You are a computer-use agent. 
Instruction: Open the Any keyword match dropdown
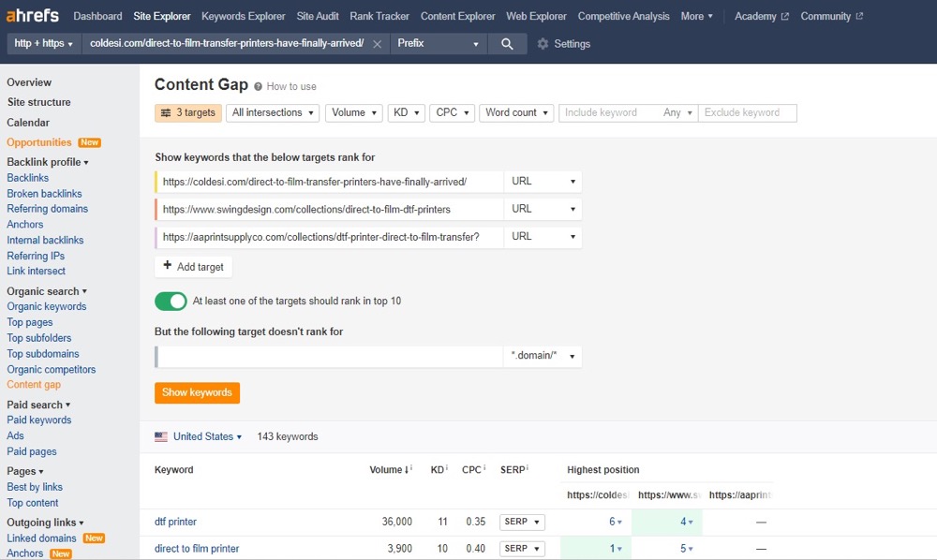(x=677, y=112)
